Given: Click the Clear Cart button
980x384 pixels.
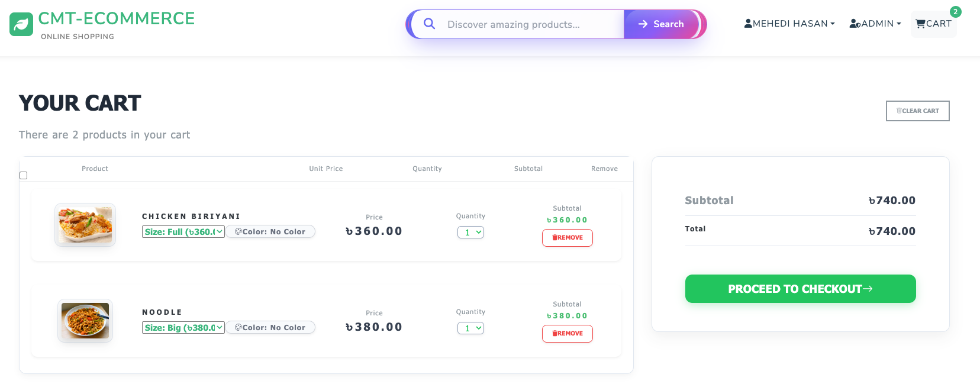Looking at the screenshot, I should [917, 111].
